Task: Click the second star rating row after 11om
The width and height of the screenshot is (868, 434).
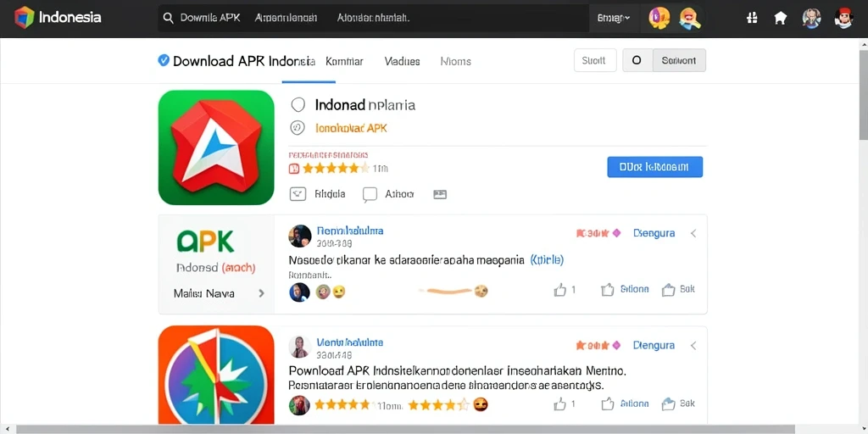Action: [x=438, y=404]
